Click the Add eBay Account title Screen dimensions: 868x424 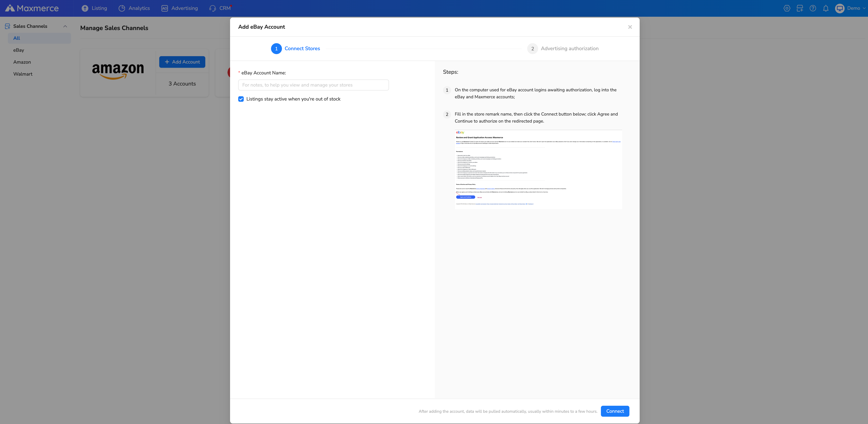click(261, 27)
